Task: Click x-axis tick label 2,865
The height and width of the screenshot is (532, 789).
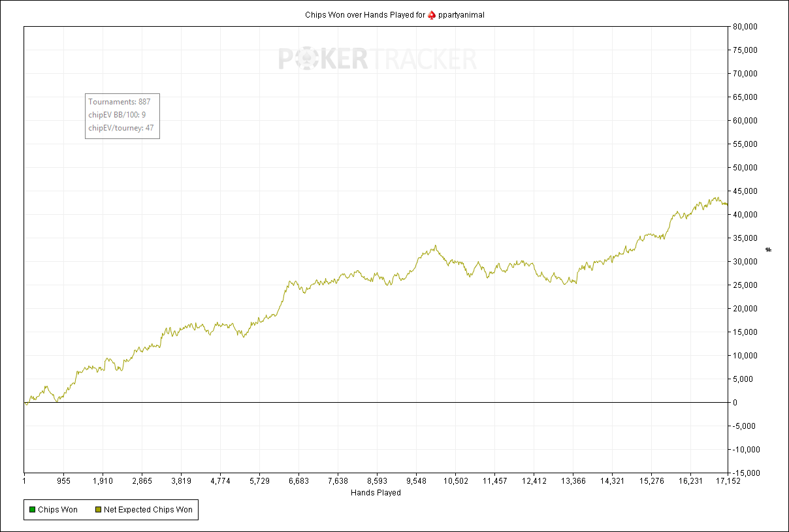Action: [142, 481]
